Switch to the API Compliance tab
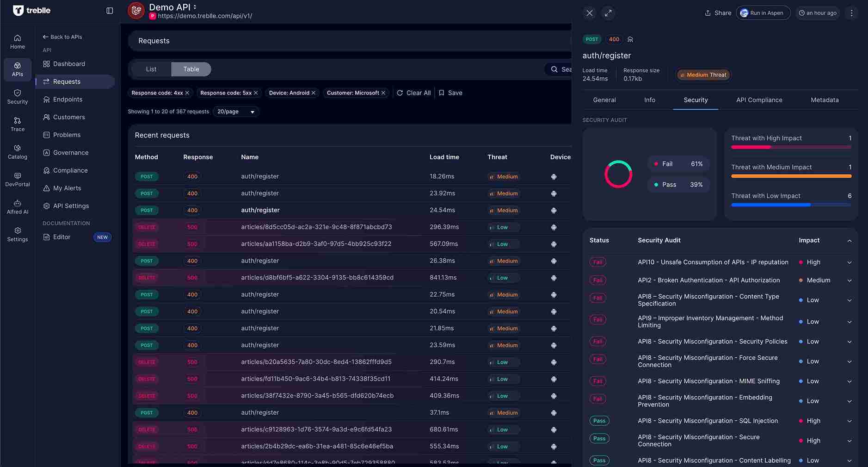The image size is (868, 467). 759,100
